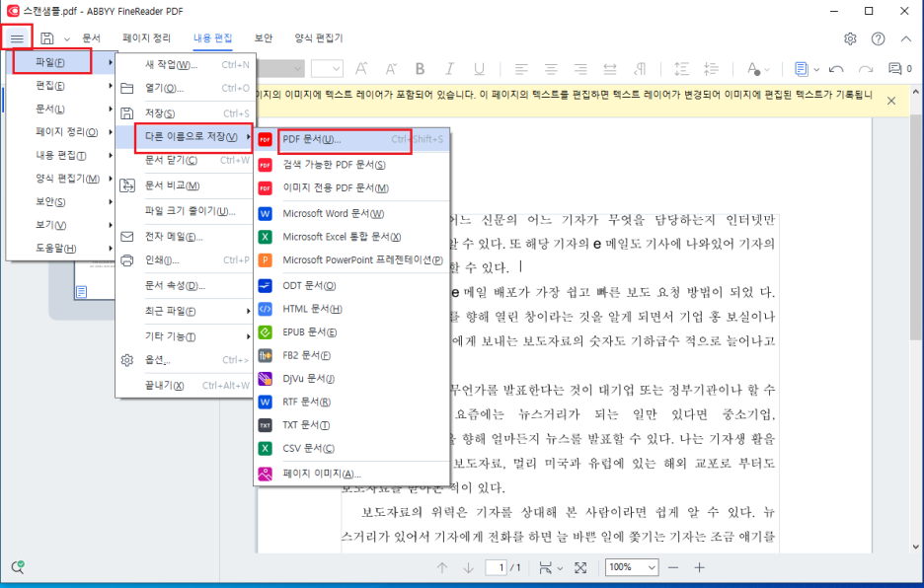Open 옵션... with gear icon
The height and width of the screenshot is (588, 924).
click(185, 360)
